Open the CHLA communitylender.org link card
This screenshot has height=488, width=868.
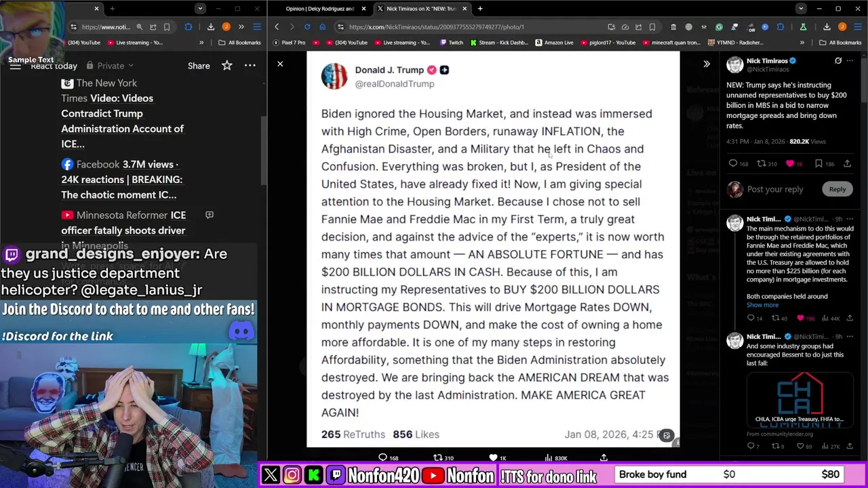pyautogui.click(x=800, y=400)
